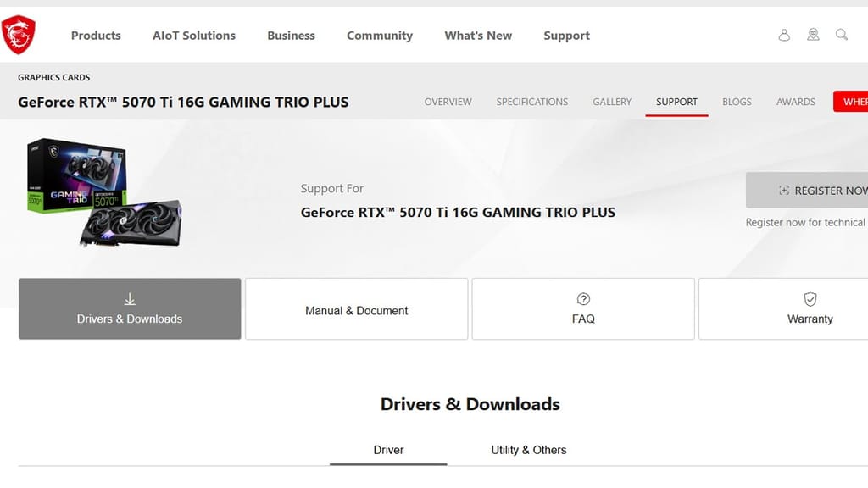Select the Driver sub-tab
This screenshot has height=488, width=868.
click(x=388, y=451)
